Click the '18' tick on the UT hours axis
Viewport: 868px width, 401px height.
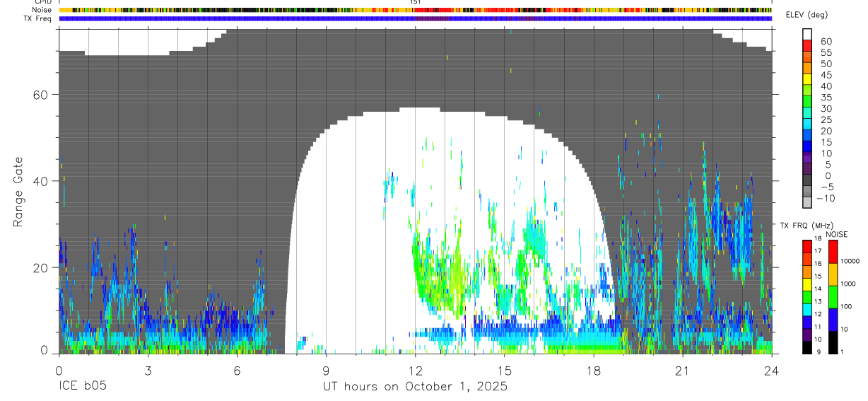click(593, 371)
